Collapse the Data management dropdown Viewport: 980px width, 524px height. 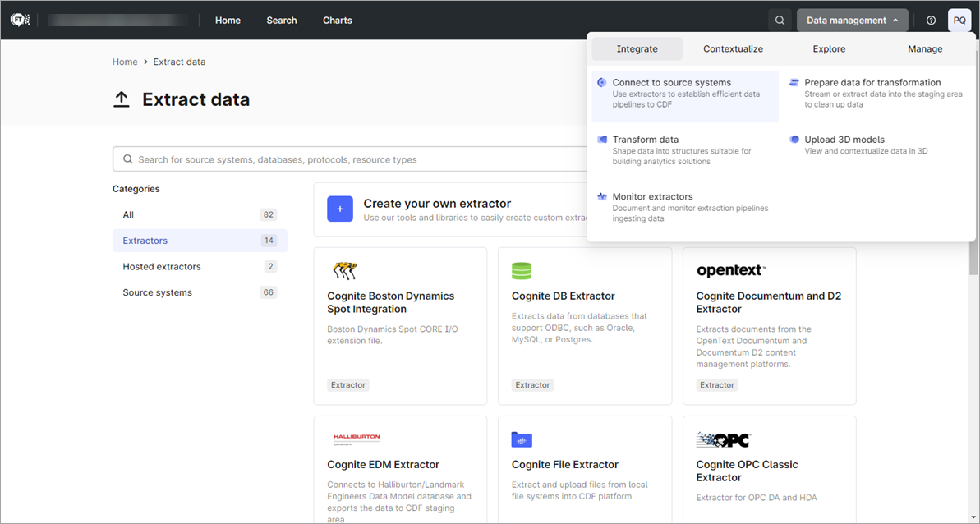(852, 21)
